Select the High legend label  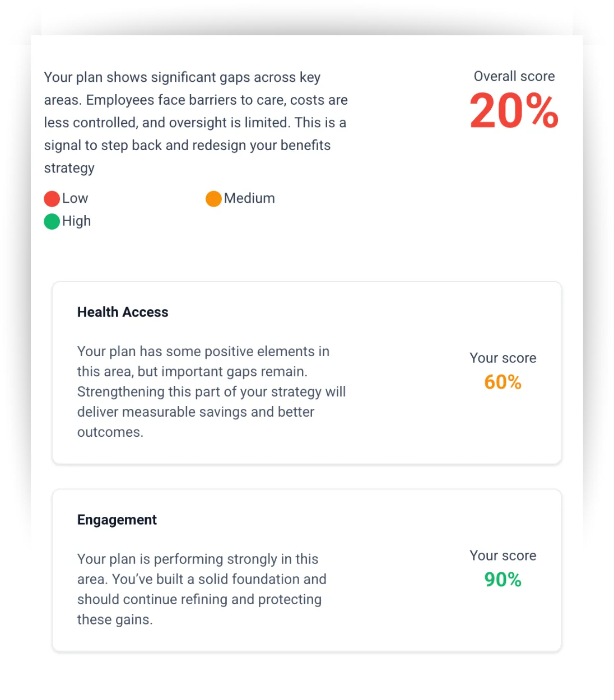point(76,221)
